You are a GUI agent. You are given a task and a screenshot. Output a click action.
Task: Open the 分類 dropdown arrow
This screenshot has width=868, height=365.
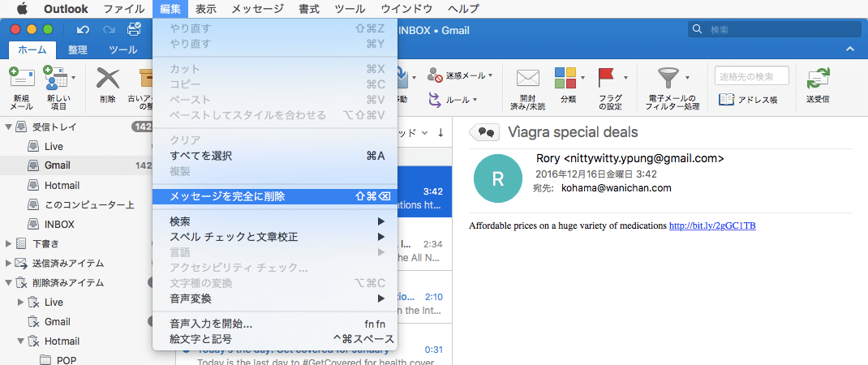click(583, 78)
